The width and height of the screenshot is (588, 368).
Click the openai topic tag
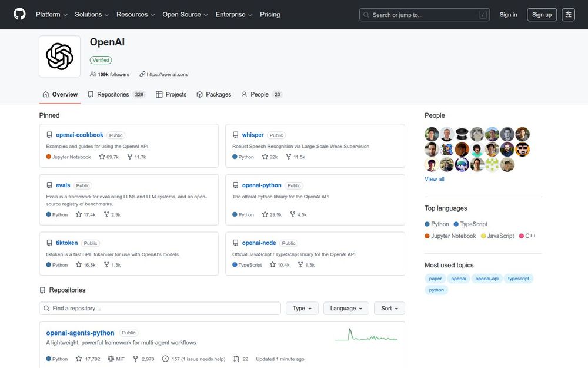(x=458, y=279)
